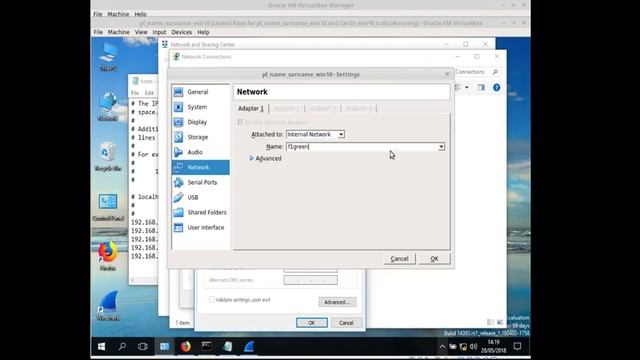This screenshot has height=360, width=640.
Task: Open This PC desktop icon
Action: click(x=108, y=57)
